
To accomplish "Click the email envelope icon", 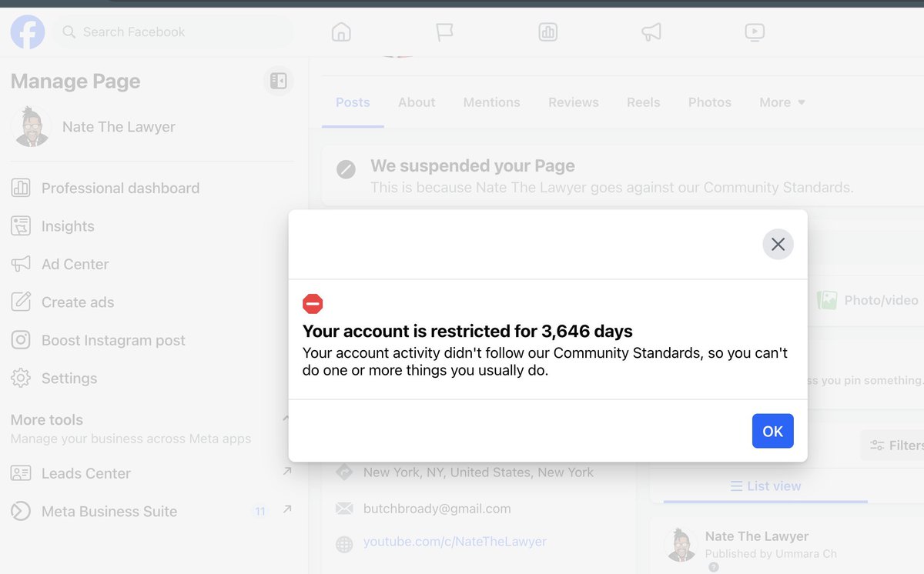I will (344, 509).
